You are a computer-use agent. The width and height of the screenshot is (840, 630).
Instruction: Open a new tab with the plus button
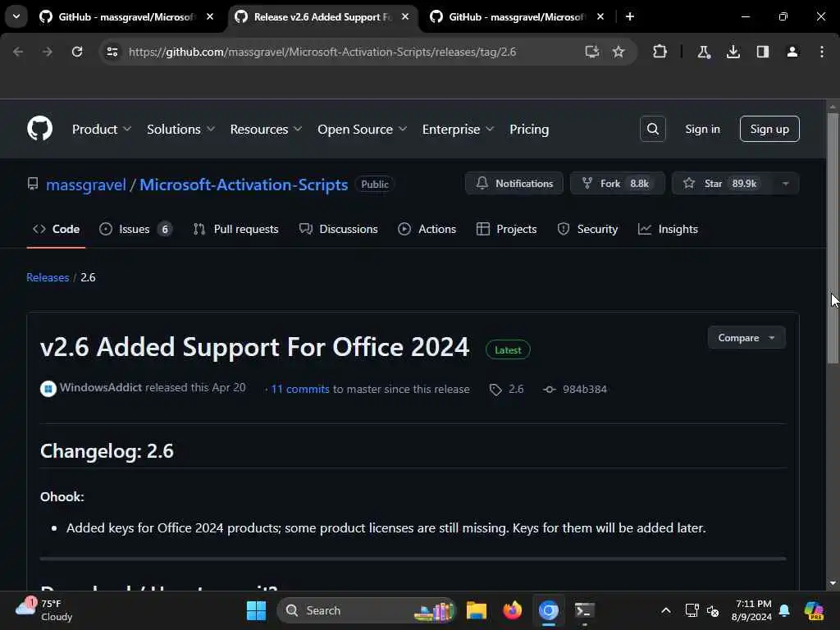pos(630,16)
